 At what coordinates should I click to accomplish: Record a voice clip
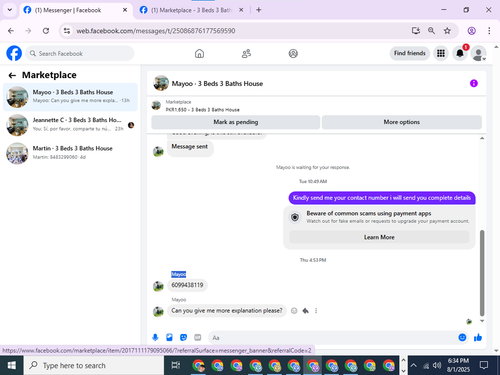click(155, 338)
